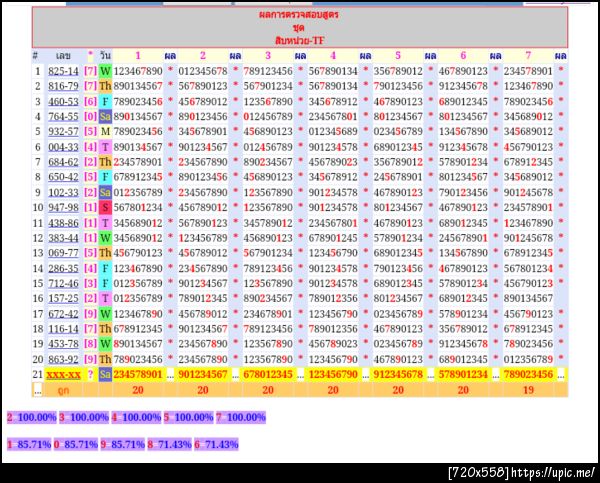This screenshot has width=600, height=483.
Task: Click the digit 5 100.00% badge
Action: pos(188,417)
